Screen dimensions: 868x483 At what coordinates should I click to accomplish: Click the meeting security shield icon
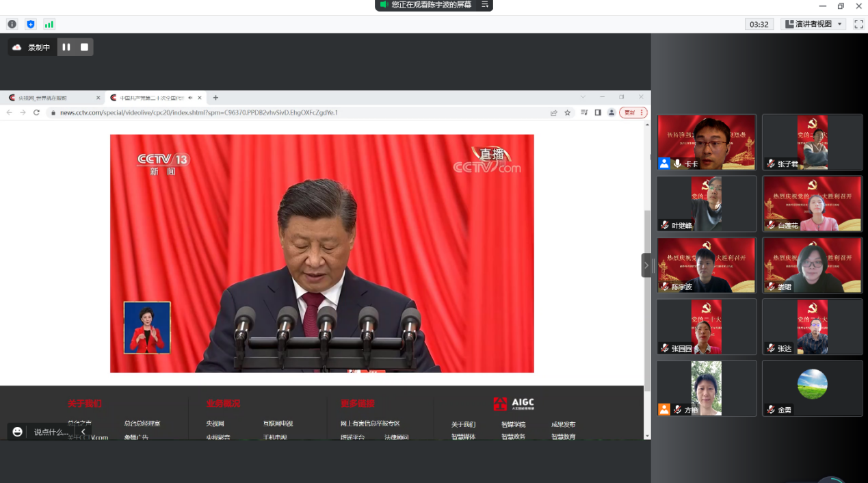tap(30, 23)
